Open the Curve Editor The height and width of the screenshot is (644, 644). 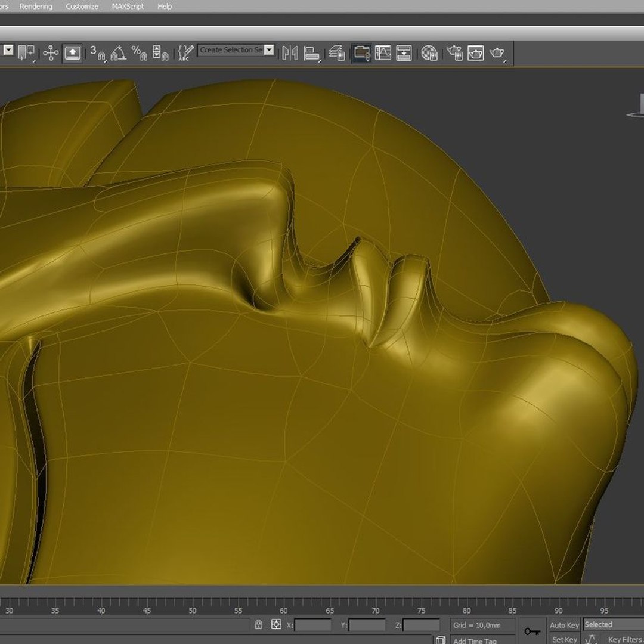(x=383, y=53)
